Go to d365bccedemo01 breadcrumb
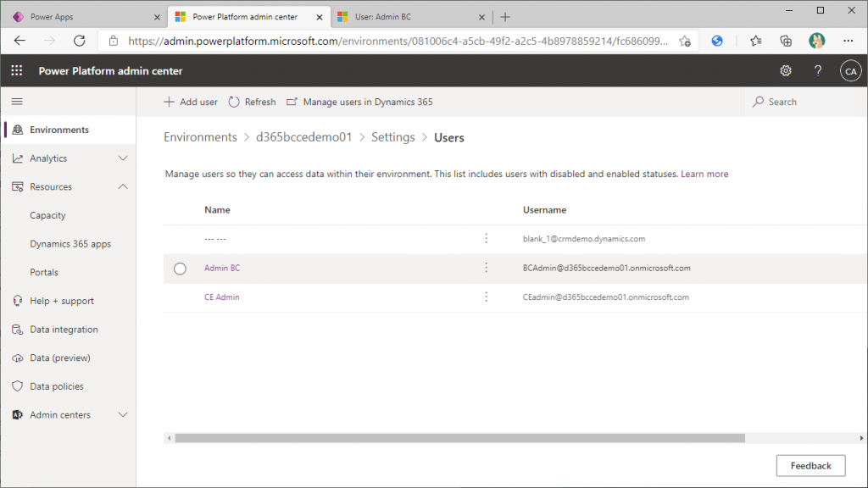Image resolution: width=868 pixels, height=488 pixels. (304, 137)
